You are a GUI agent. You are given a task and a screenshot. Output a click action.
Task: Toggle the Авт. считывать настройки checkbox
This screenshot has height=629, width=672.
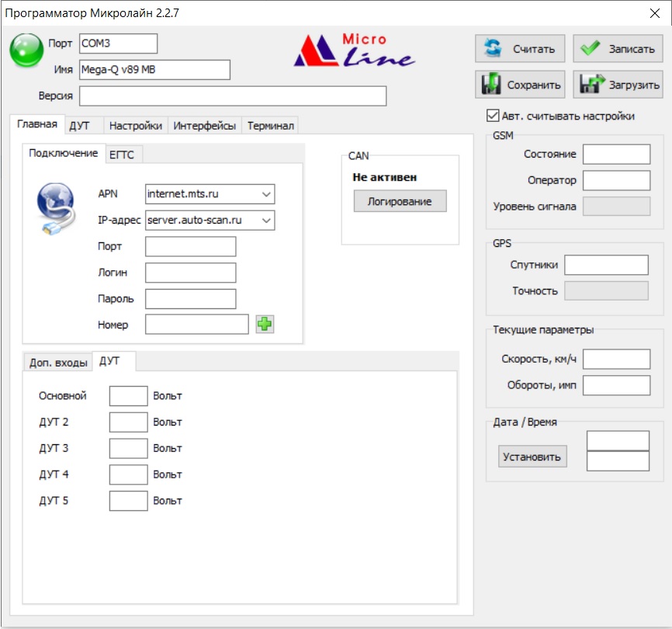(x=492, y=116)
